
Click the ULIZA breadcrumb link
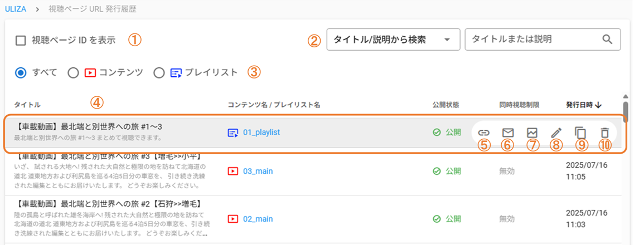(x=15, y=8)
